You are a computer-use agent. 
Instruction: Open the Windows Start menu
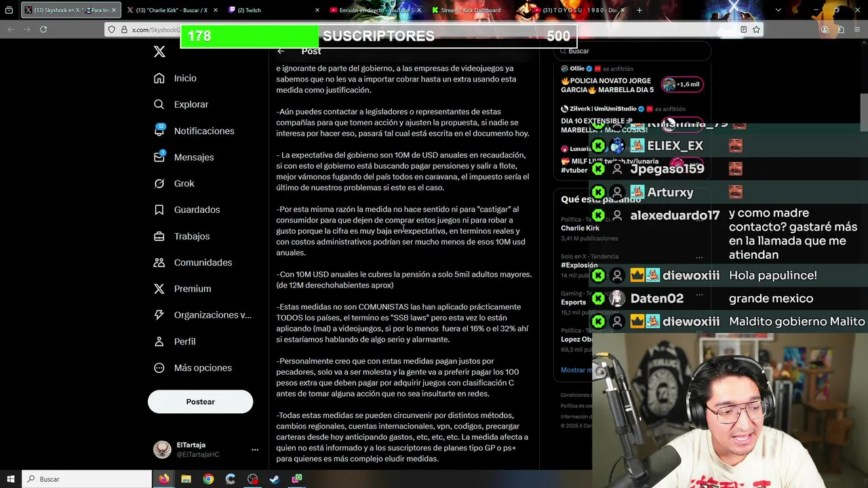pyautogui.click(x=11, y=479)
